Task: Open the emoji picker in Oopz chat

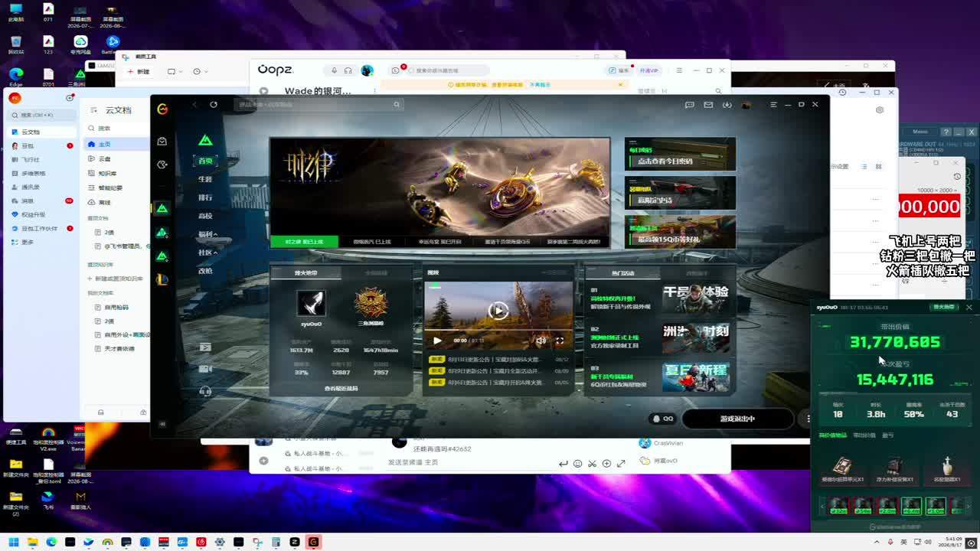Action: tap(578, 463)
